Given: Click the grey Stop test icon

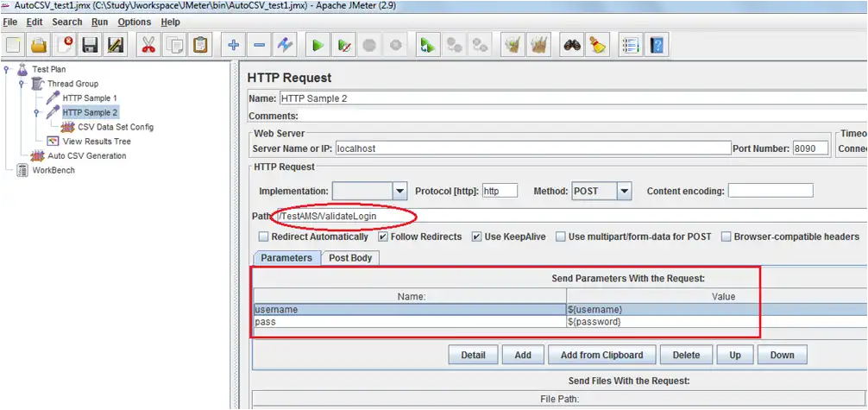Looking at the screenshot, I should (369, 45).
